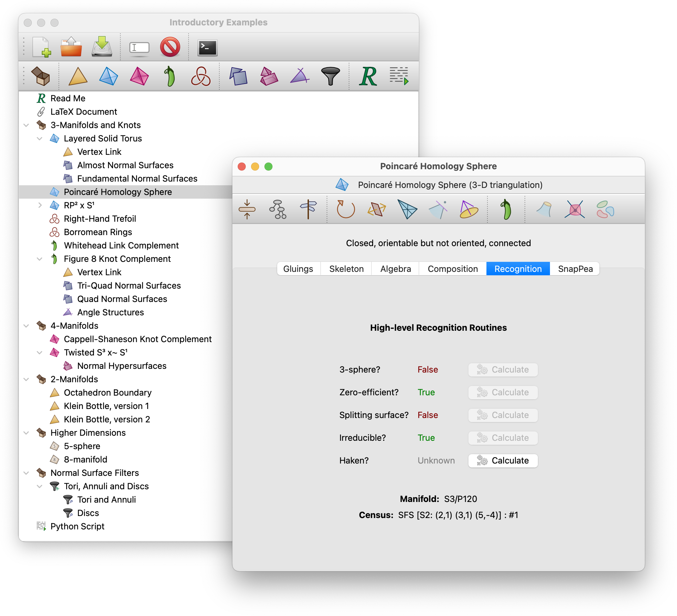Click the tree-diagram icon in triangulation toolbar
The height and width of the screenshot is (616, 677).
(x=278, y=210)
